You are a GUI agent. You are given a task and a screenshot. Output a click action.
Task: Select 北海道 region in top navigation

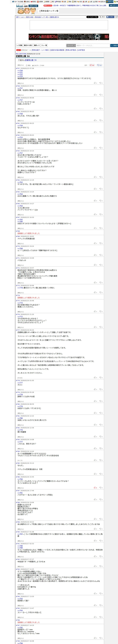point(20,2)
